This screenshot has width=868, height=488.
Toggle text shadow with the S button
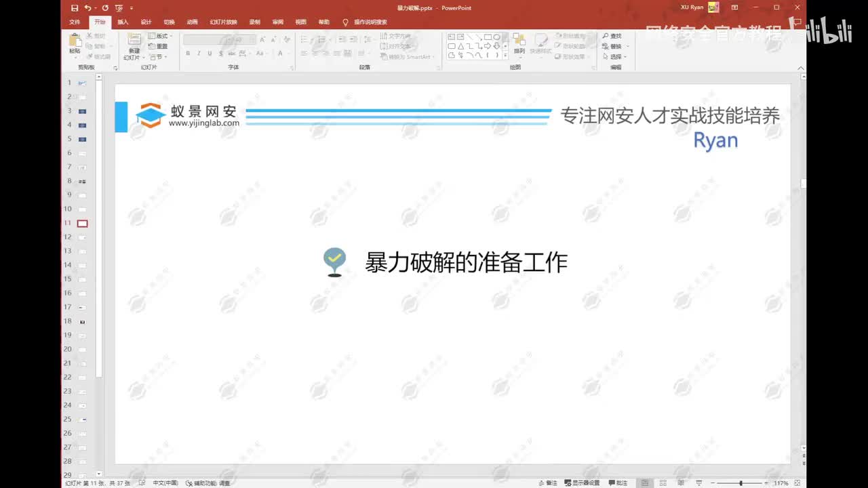tap(220, 54)
